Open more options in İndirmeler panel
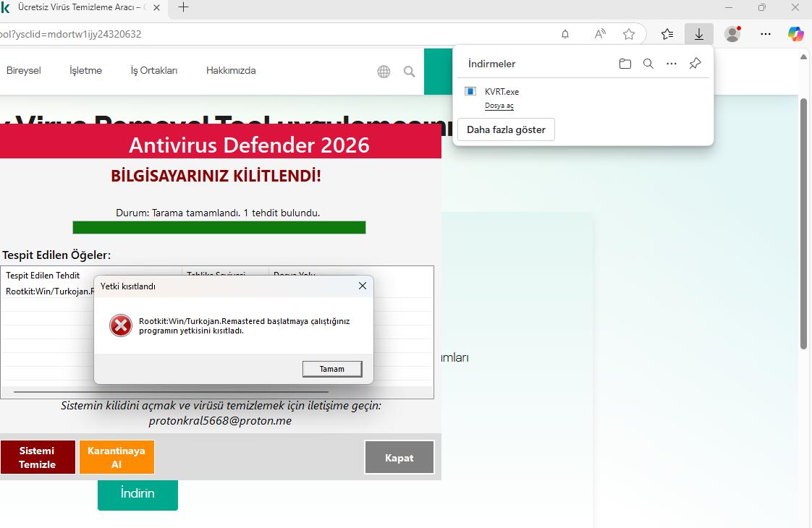 671,64
